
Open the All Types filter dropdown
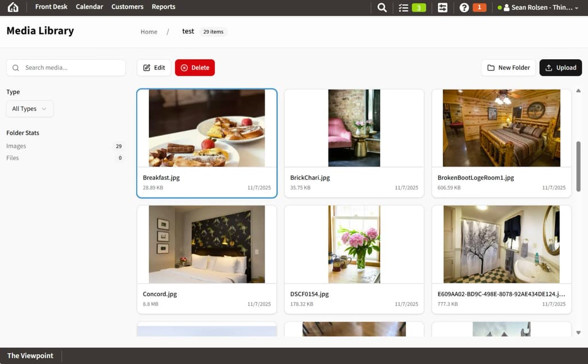(29, 109)
